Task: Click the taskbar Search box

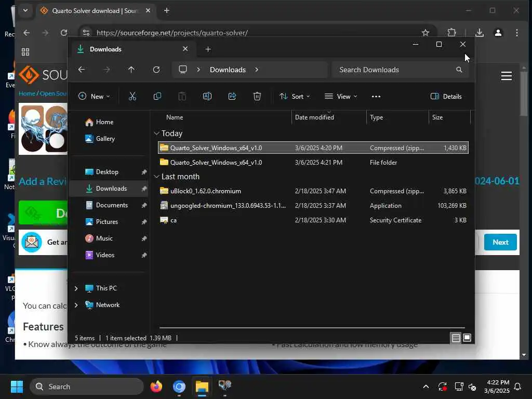Action: [87, 387]
